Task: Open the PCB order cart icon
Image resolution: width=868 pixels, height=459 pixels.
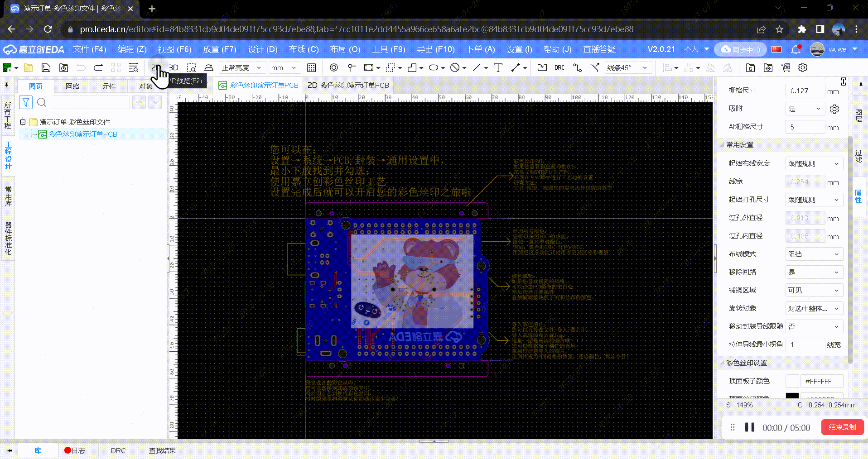Action: (x=786, y=68)
